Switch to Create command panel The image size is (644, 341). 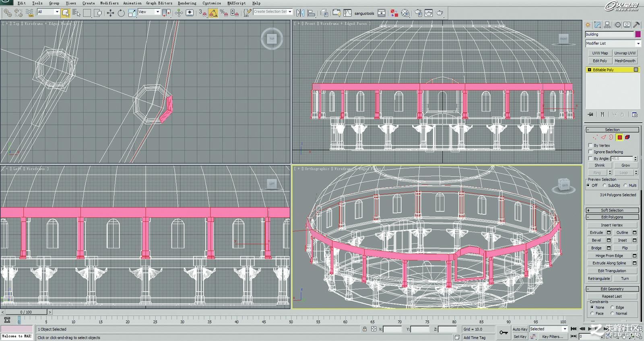(588, 25)
